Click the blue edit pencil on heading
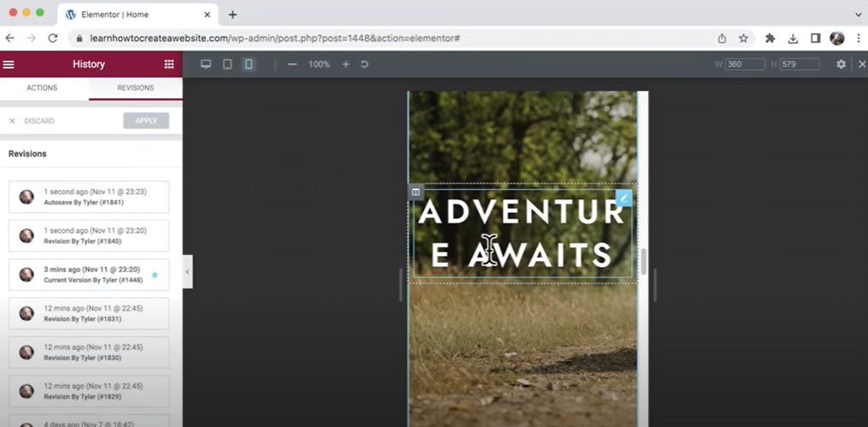868x427 pixels. (624, 198)
